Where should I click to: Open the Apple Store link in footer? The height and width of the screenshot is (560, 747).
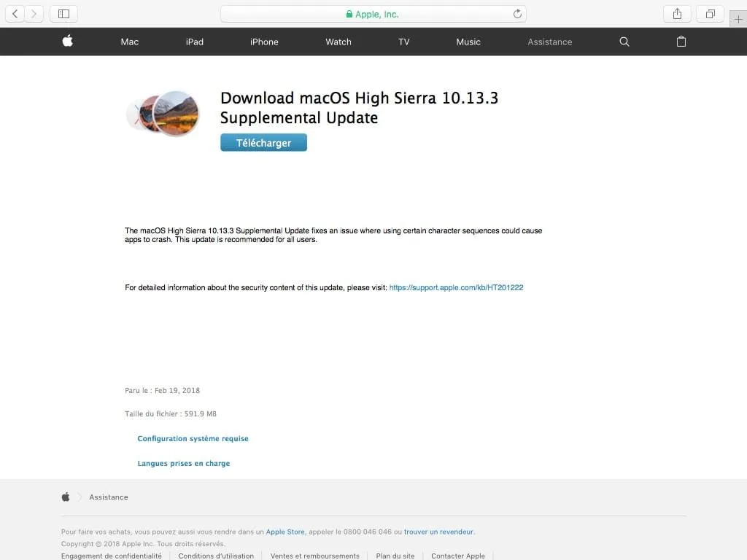[285, 532]
